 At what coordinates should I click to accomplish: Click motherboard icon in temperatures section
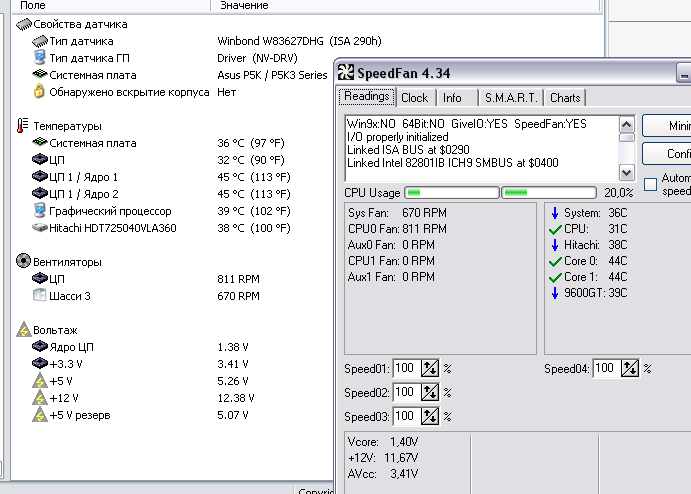click(40, 142)
